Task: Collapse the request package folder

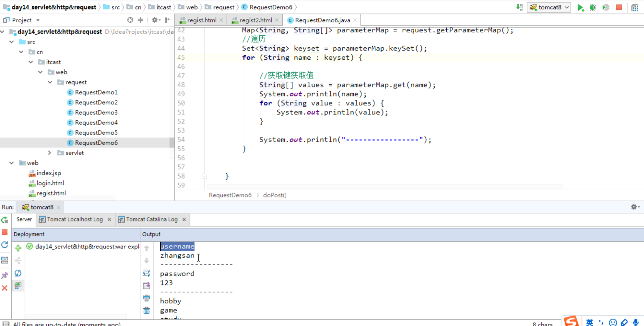Action: [x=50, y=82]
